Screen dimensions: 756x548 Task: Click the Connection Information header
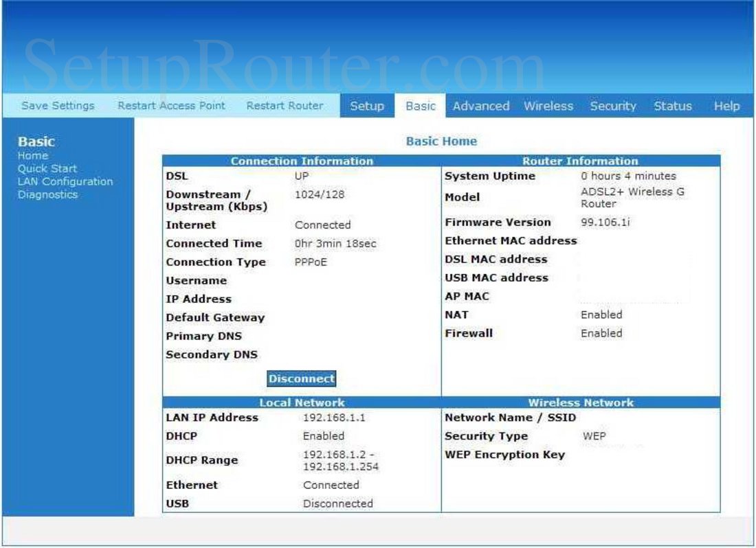pyautogui.click(x=302, y=161)
